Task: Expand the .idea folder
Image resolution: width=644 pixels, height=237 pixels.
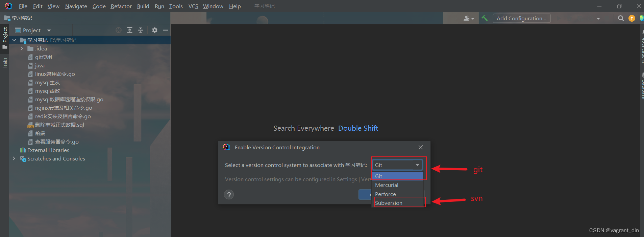Action: click(22, 48)
